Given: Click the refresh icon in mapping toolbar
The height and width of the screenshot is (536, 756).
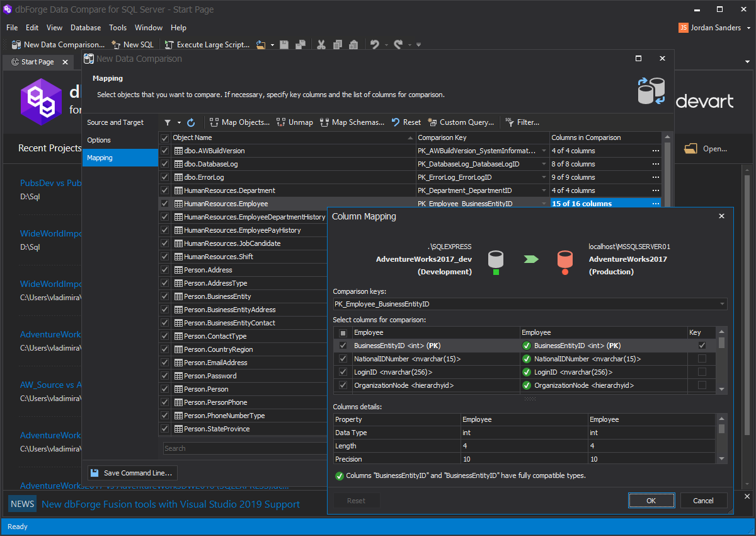Looking at the screenshot, I should (191, 122).
